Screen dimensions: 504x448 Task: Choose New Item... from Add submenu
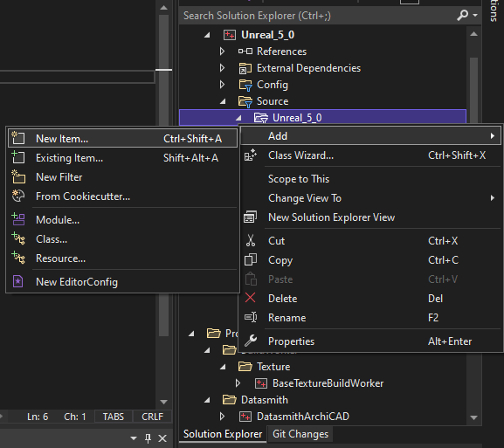tap(122, 139)
